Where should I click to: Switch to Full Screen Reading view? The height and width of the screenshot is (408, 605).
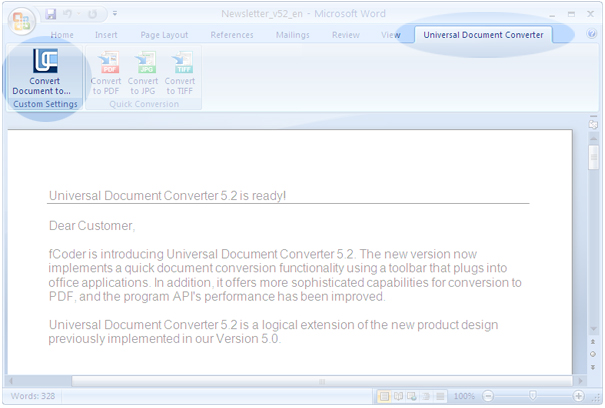(x=398, y=396)
